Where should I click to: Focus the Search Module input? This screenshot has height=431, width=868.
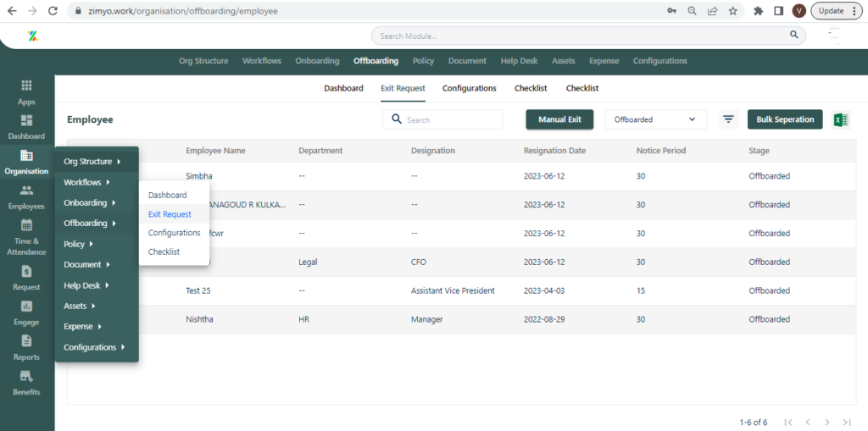(x=588, y=36)
